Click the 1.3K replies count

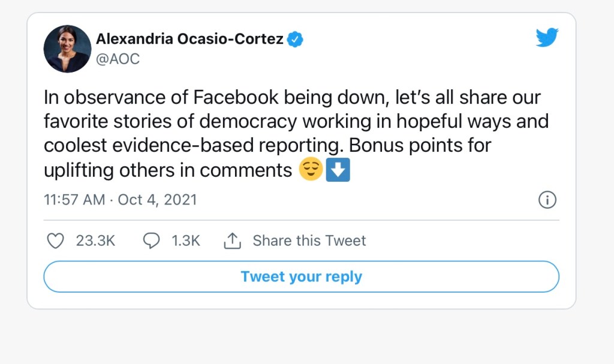[185, 241]
